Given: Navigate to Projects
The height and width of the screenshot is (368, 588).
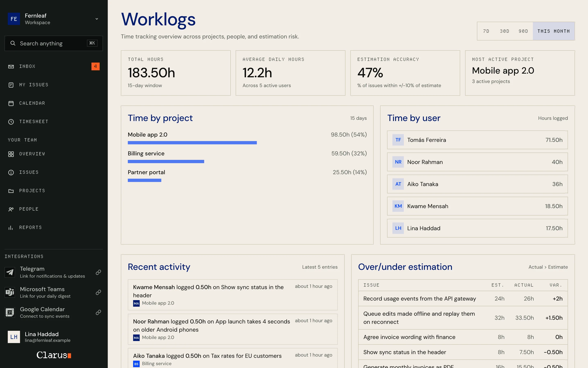Looking at the screenshot, I should 54,191.
